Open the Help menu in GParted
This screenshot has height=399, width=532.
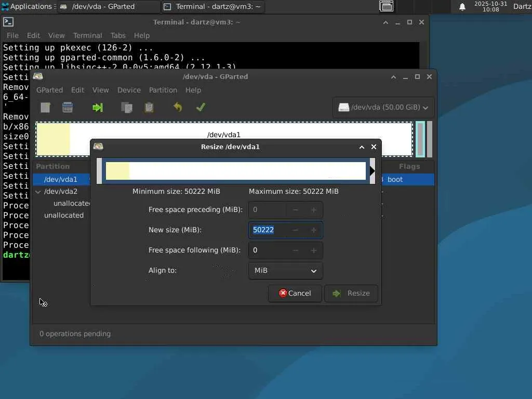tap(193, 90)
